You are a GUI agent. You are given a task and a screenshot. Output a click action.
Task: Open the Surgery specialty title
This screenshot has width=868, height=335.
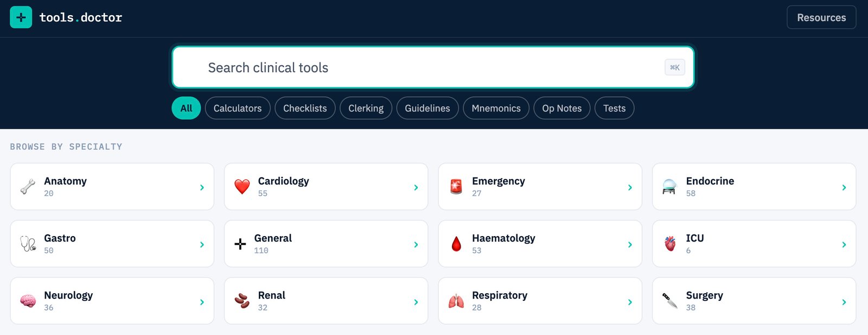point(705,295)
